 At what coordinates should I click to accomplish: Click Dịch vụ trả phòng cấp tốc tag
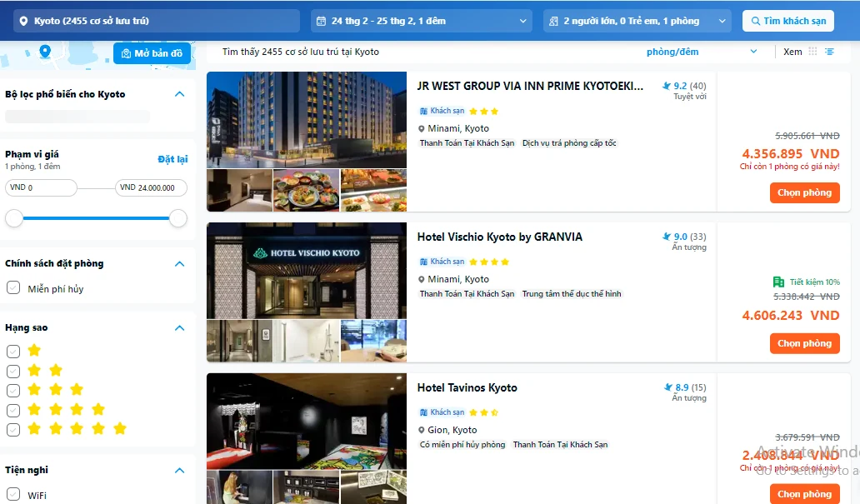point(569,143)
